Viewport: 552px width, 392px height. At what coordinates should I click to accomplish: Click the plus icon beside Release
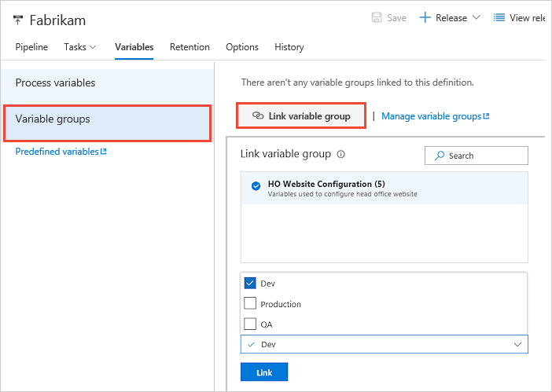(425, 18)
